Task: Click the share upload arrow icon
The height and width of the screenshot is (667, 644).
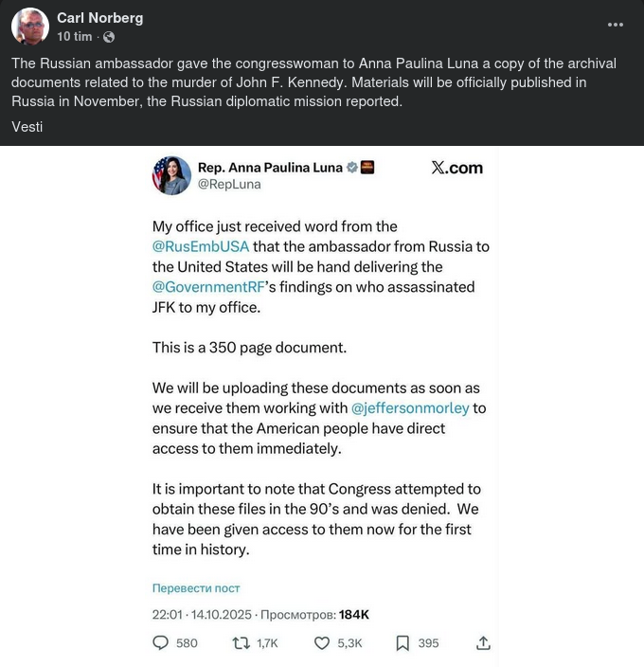Action: (483, 642)
